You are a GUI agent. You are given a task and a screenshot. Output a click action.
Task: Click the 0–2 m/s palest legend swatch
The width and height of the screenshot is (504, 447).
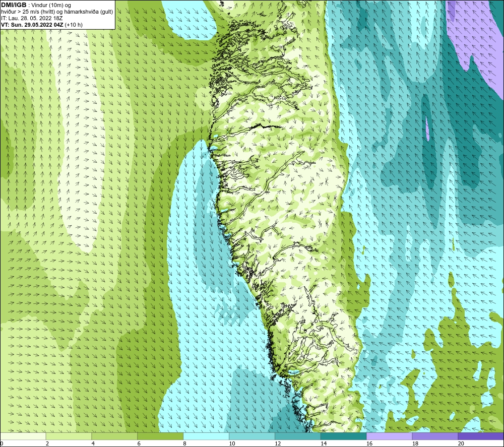pyautogui.click(x=23, y=436)
